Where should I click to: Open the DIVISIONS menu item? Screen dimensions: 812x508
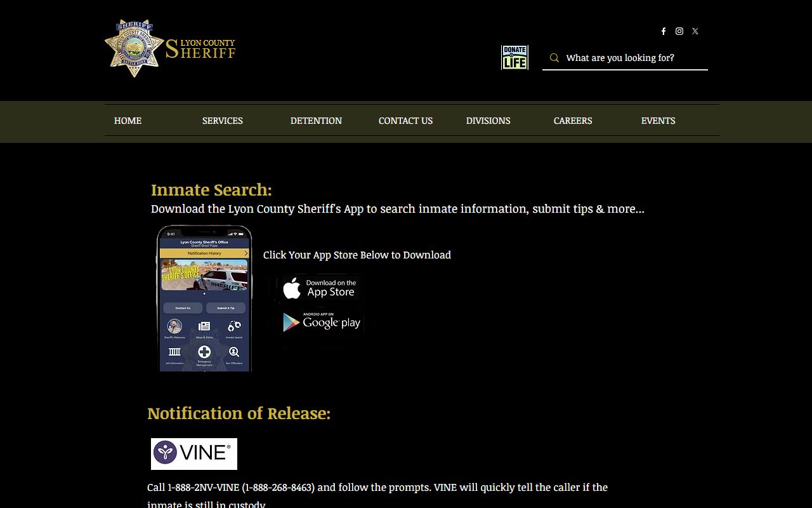[x=488, y=121]
